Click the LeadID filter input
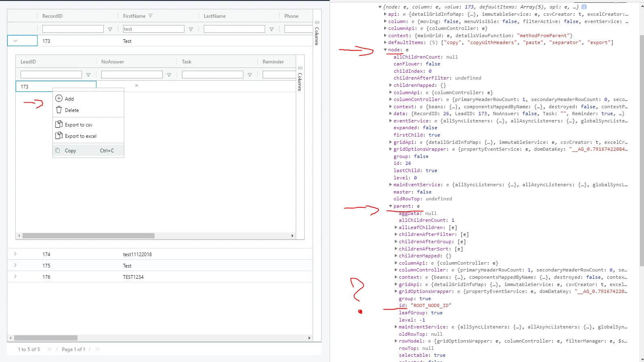 51,75
